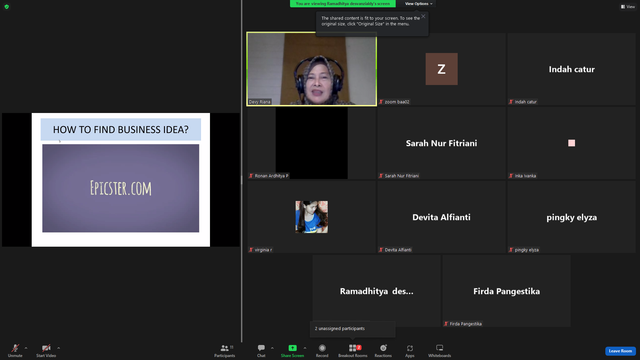This screenshot has width=640, height=360.
Task: Click the muted mic icon next to Indah catur label
Action: click(x=511, y=102)
